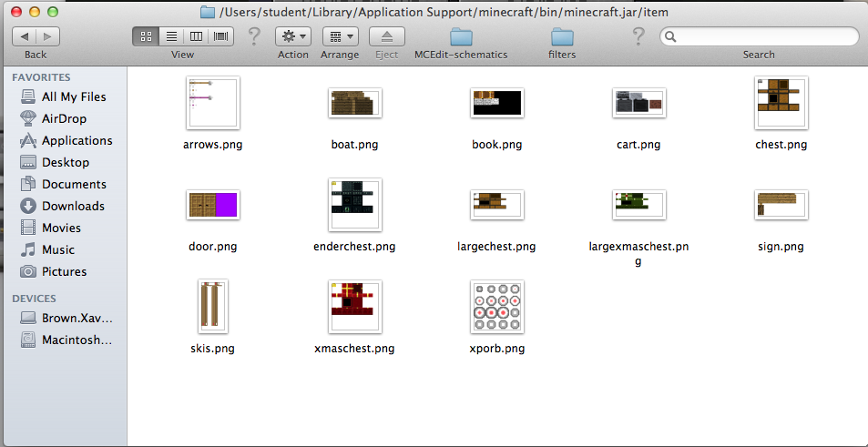Select the skis.png thumbnail
This screenshot has height=447, width=868.
(213, 307)
